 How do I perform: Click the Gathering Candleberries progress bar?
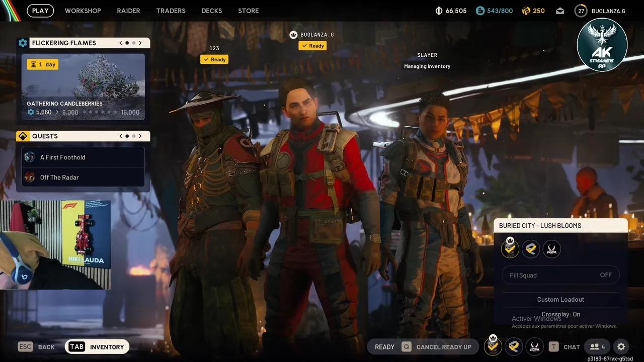(x=83, y=112)
